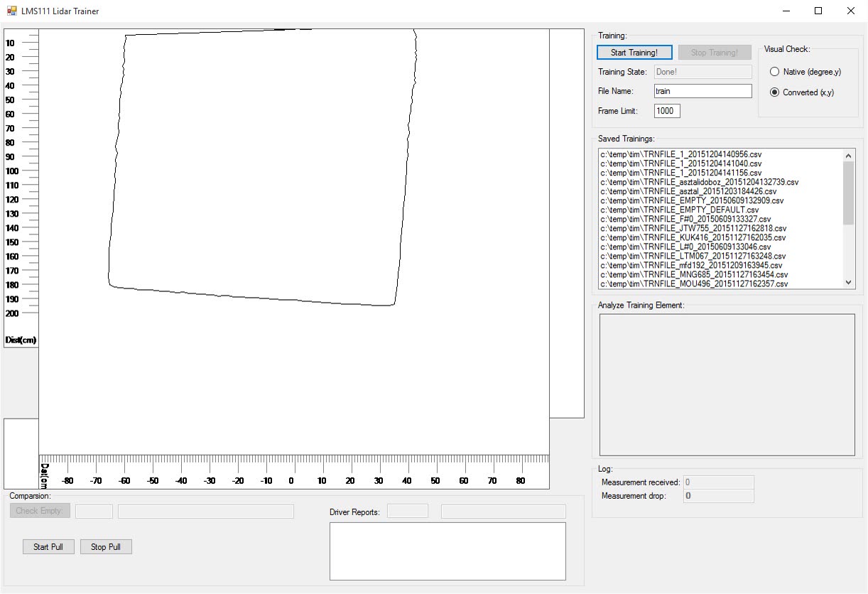868x594 pixels.
Task: Select TRNFILE_LTM067_20151127163248.csv entry
Action: click(693, 256)
